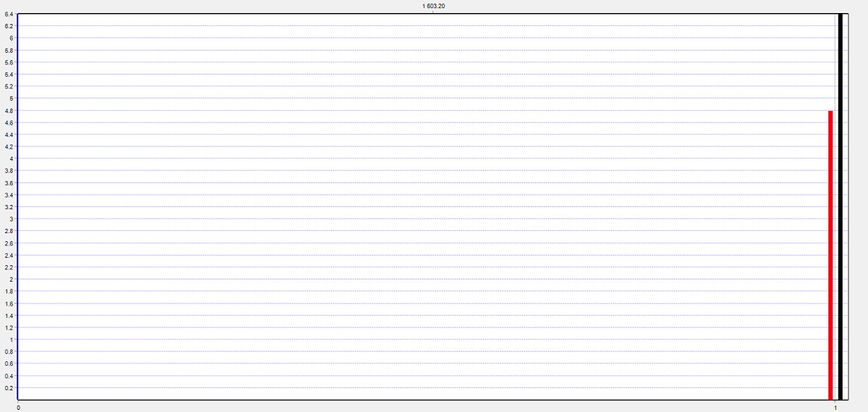The image size is (868, 412).
Task: Click the 2.2 value on the vertical axis
Action: pos(9,266)
